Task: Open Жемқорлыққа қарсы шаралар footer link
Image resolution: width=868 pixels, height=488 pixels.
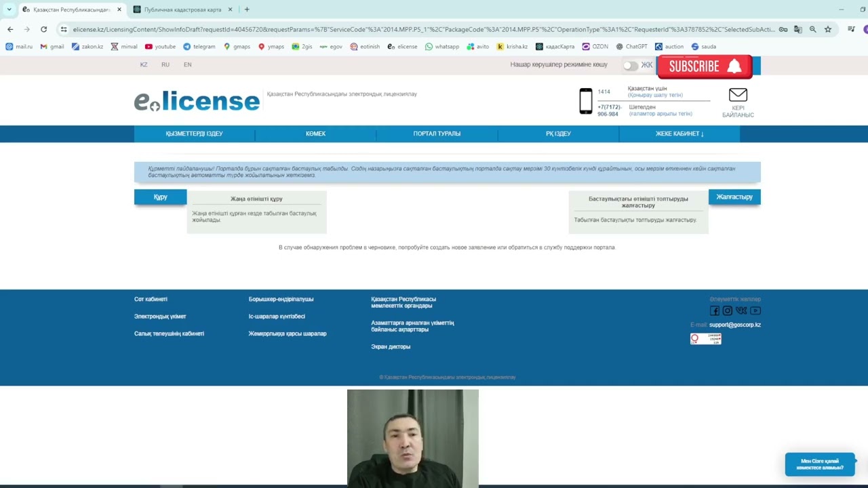Action: [x=288, y=333]
